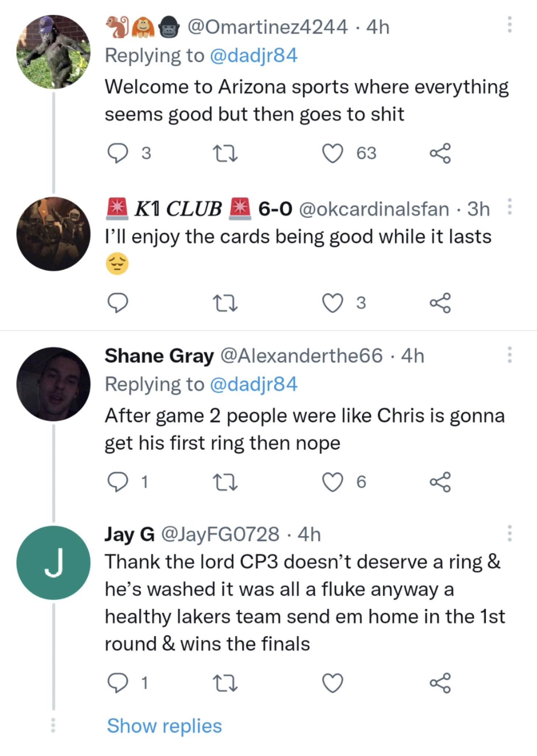
Task: Share the K1 CLUB tweet
Action: [x=440, y=303]
